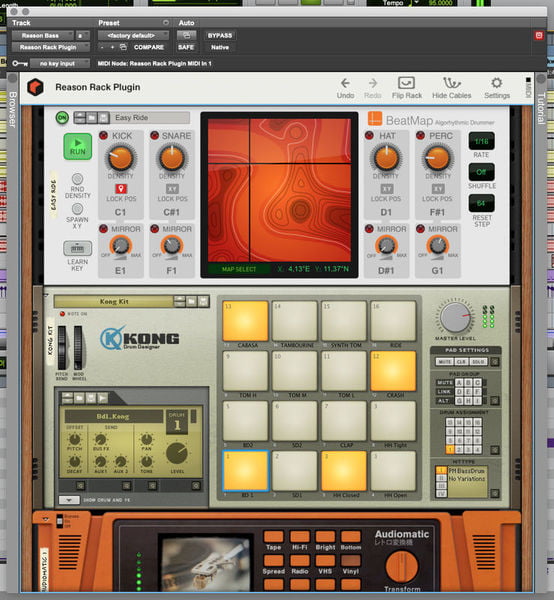Open the Browser side tab
554x600 pixels.
point(13,109)
